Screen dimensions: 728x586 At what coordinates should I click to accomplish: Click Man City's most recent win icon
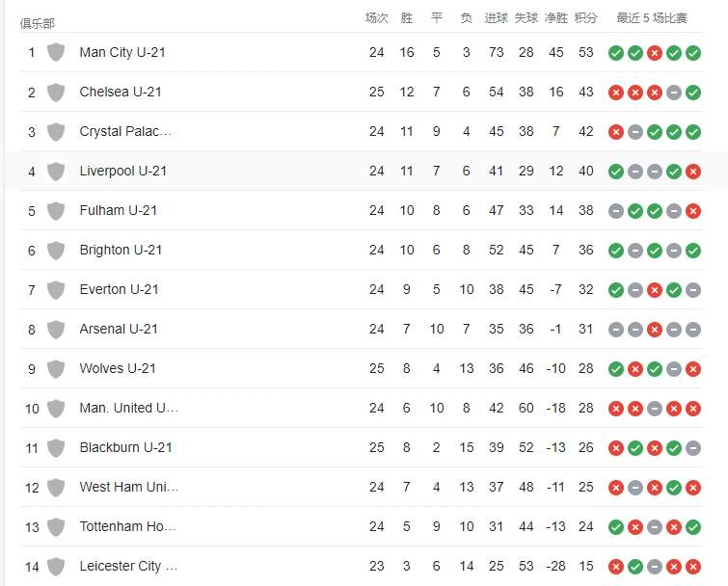693,52
